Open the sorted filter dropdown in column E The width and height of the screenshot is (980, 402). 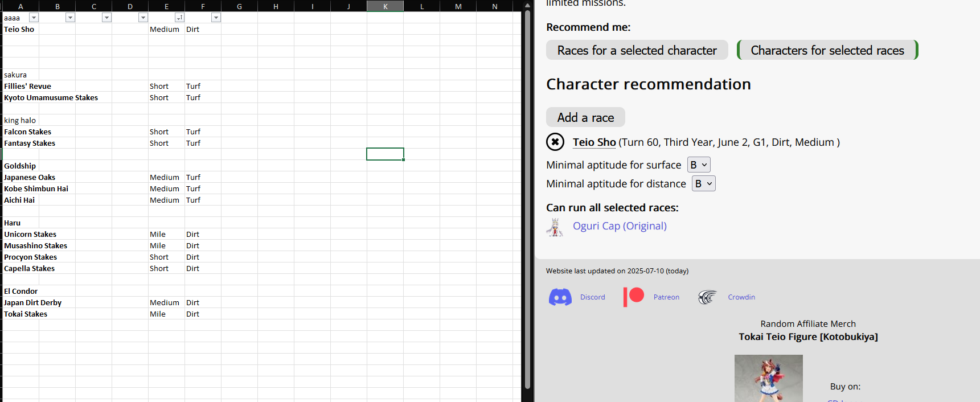click(x=179, y=18)
